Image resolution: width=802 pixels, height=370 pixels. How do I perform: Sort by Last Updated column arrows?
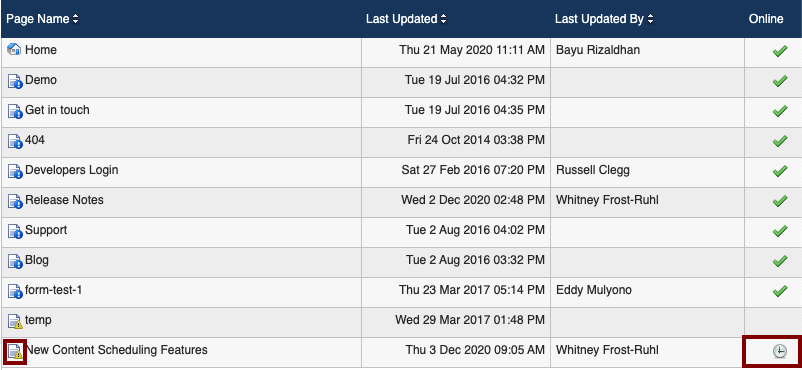[443, 19]
